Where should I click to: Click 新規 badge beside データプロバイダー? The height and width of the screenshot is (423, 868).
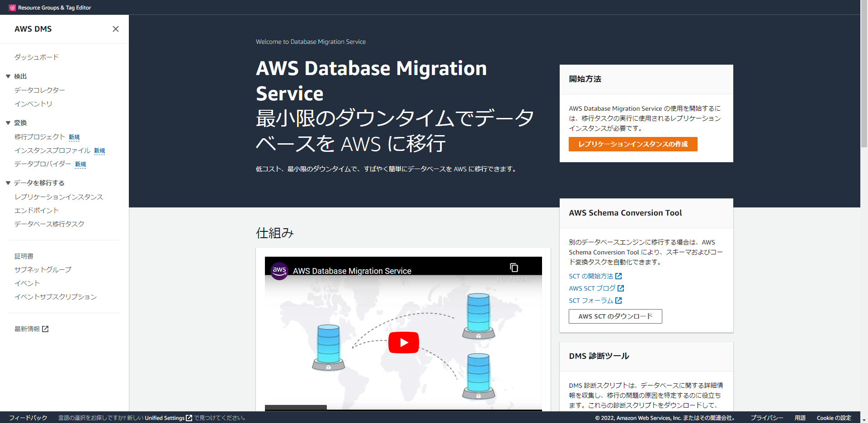click(80, 164)
